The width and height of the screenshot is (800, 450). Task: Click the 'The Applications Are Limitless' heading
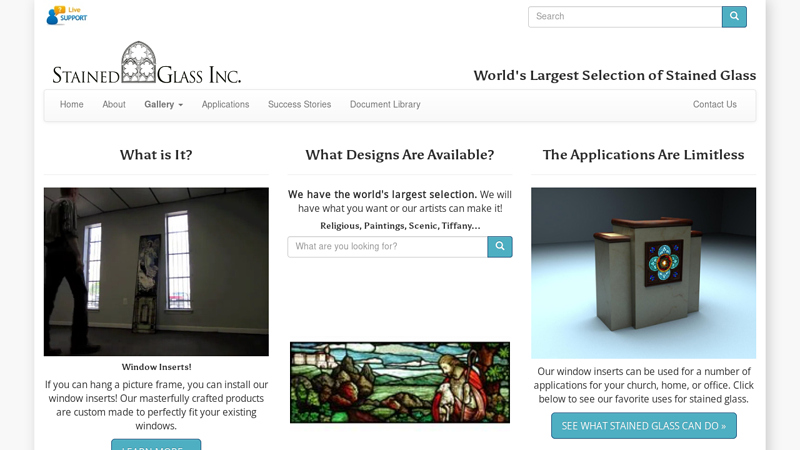coord(643,155)
